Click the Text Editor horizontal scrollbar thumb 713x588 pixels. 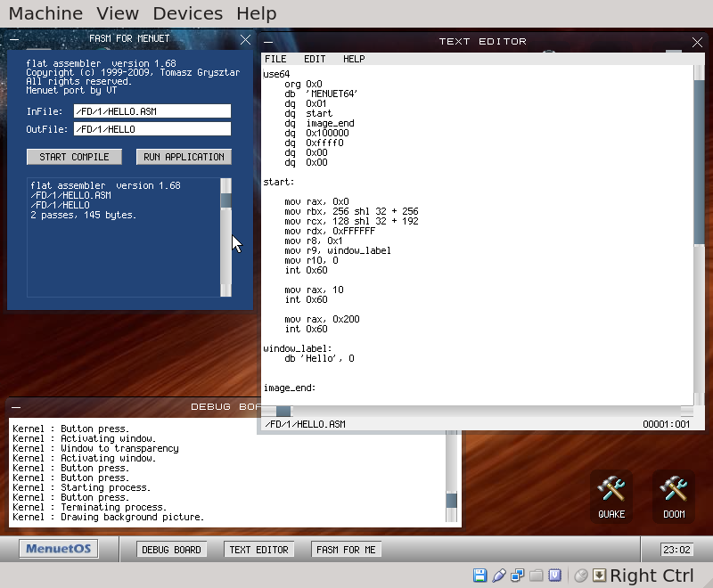point(283,412)
